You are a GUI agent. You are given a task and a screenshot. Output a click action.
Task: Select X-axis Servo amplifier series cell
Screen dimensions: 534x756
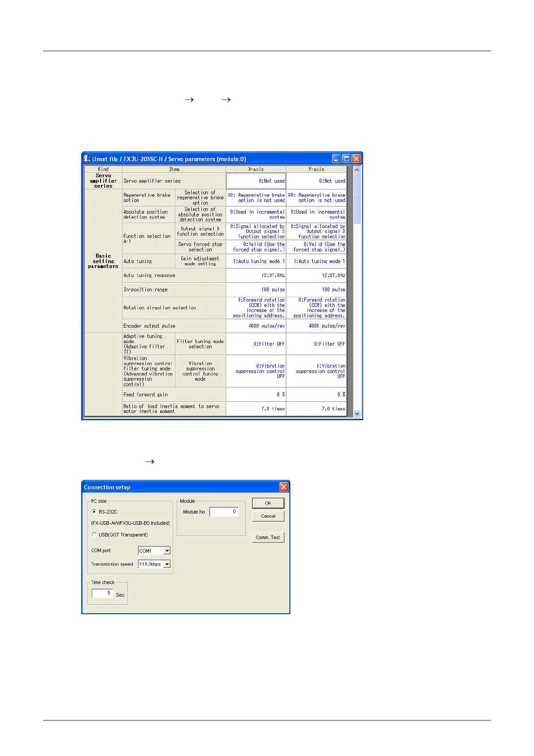(x=256, y=181)
